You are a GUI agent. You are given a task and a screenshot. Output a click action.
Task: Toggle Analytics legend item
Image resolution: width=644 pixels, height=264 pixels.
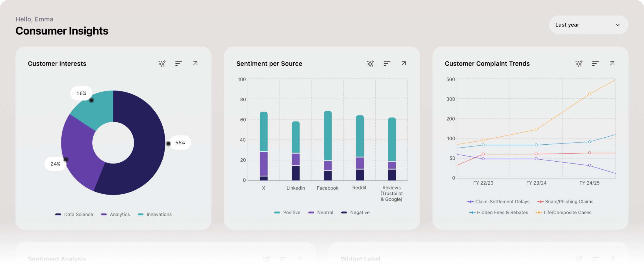[x=115, y=214]
